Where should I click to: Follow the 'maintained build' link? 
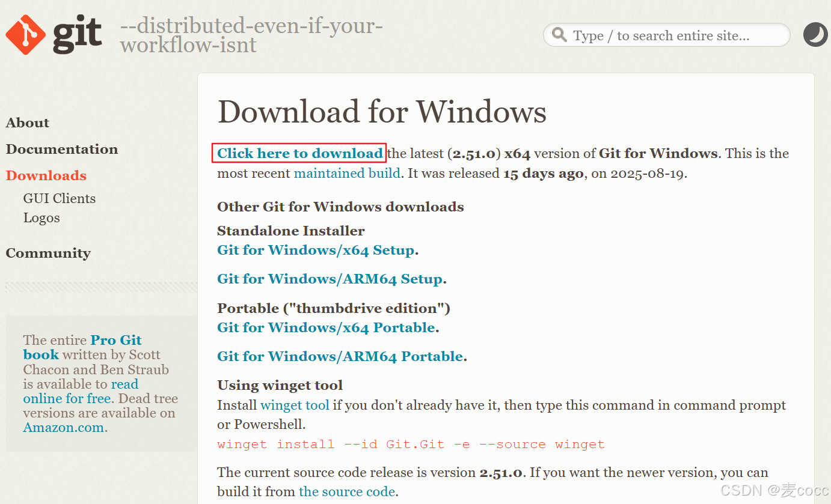coord(347,174)
